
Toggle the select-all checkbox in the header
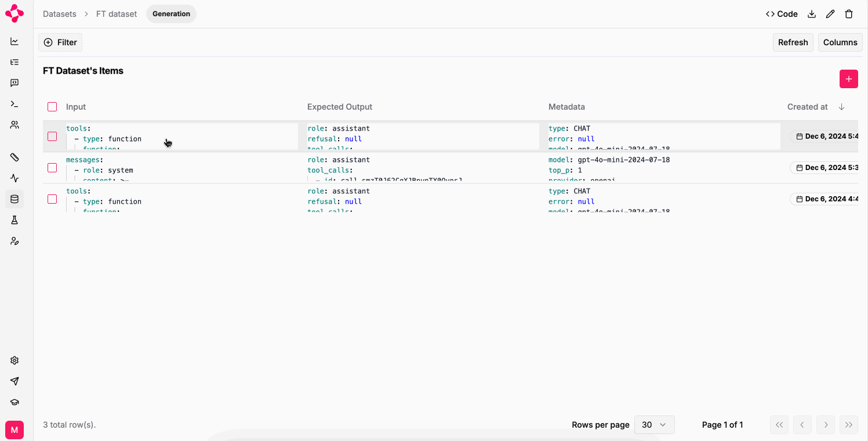coord(52,107)
